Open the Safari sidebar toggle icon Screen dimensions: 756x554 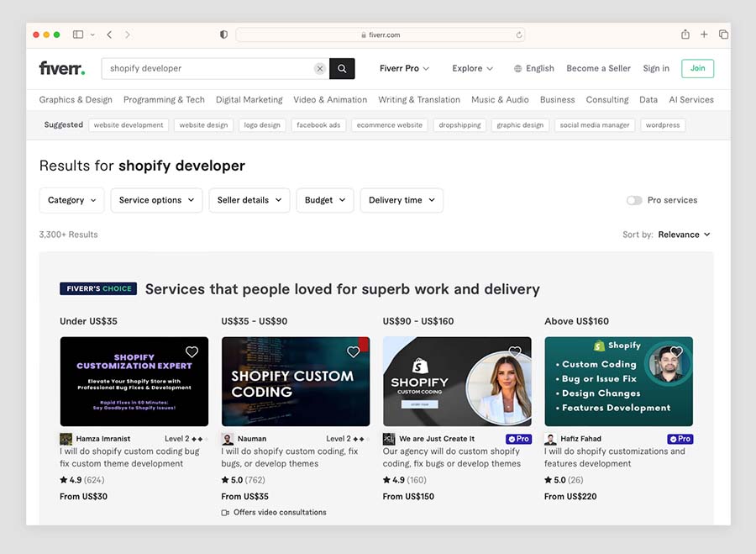click(78, 34)
